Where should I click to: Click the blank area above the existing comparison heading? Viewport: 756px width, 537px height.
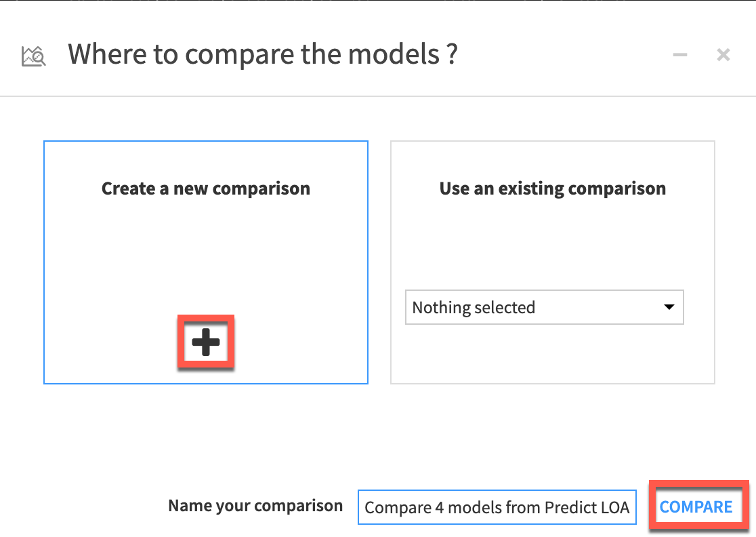[x=552, y=159]
